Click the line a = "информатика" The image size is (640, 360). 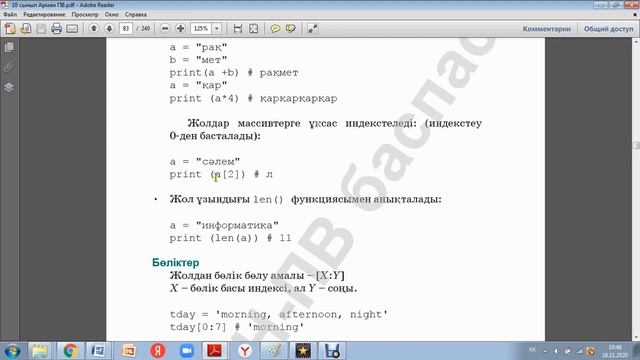[224, 225]
